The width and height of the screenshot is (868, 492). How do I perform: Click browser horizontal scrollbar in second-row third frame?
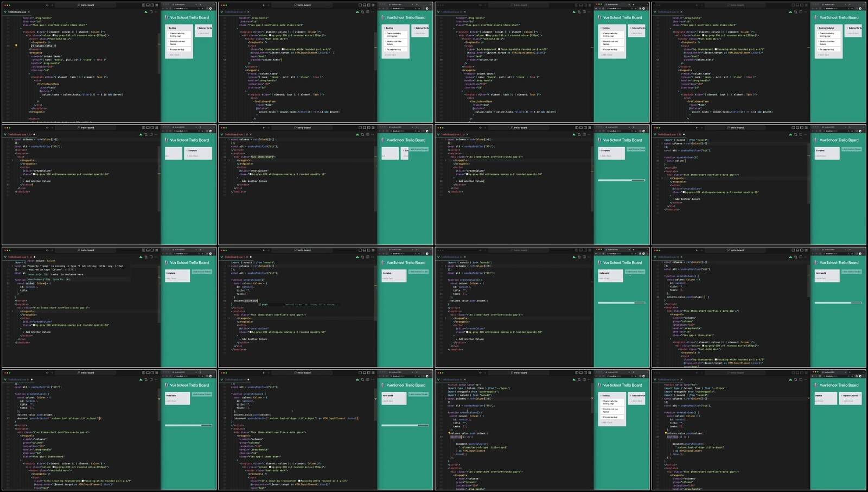[x=621, y=180]
